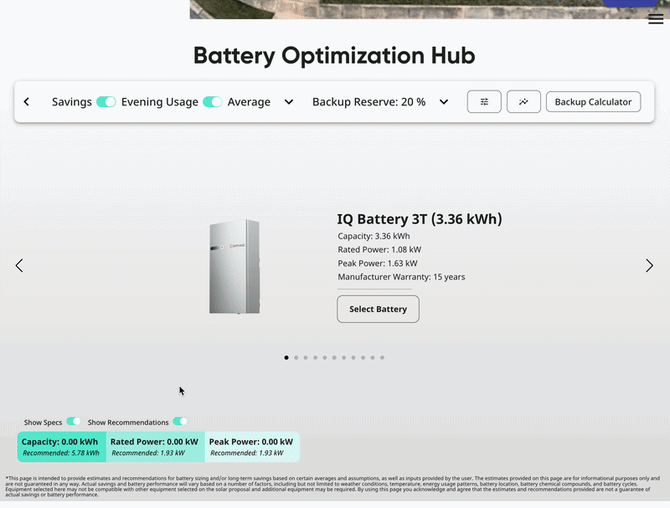Open the Backup Calculator
This screenshot has width=670, height=508.
593,102
